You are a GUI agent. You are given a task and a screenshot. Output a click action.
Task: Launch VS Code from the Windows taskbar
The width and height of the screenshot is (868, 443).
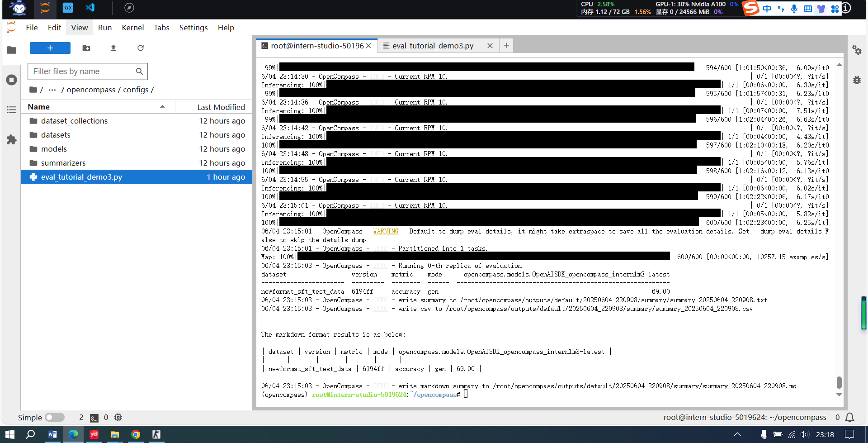click(90, 8)
